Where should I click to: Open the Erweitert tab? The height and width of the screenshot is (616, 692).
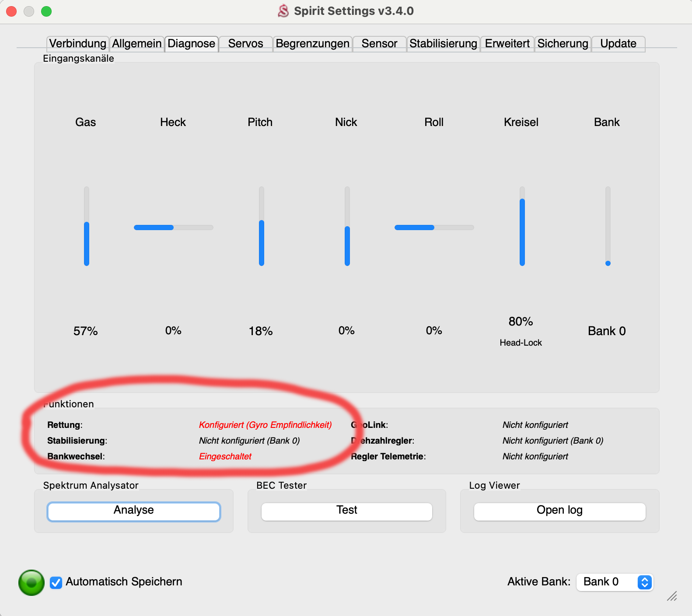507,44
